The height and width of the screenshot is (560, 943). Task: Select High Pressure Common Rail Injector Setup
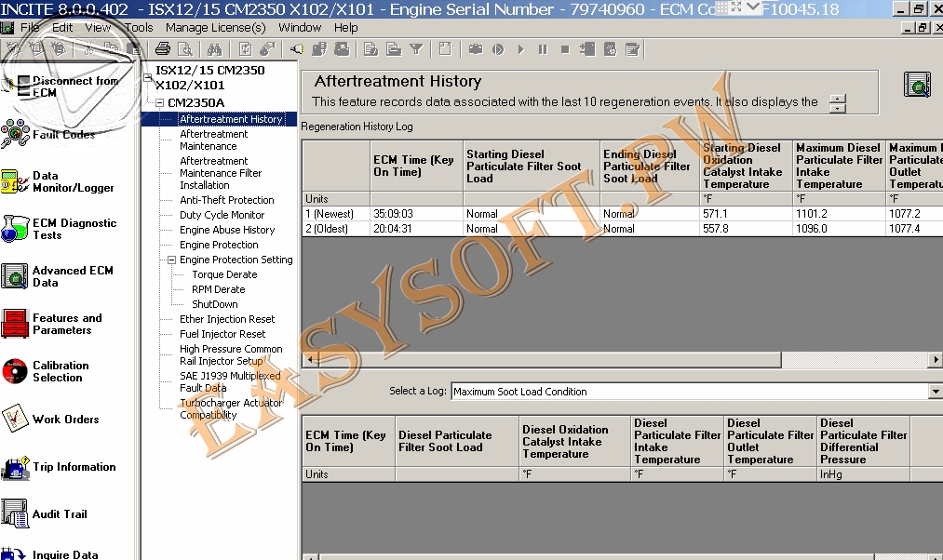pyautogui.click(x=231, y=355)
